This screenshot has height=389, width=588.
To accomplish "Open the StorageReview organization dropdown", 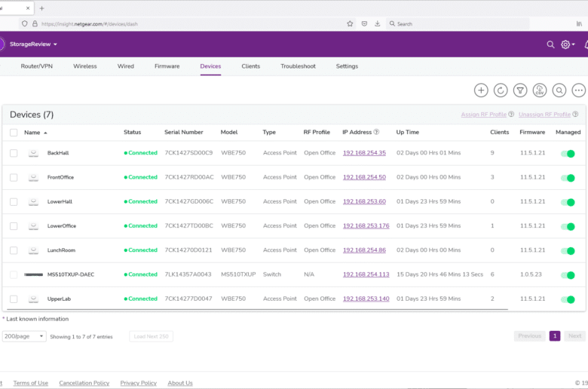I will click(33, 44).
